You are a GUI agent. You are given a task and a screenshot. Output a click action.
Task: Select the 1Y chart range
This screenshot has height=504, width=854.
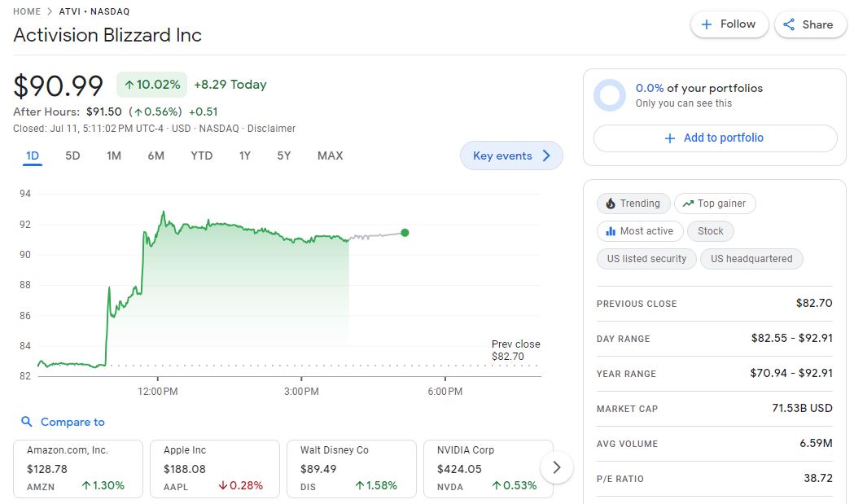(x=244, y=156)
